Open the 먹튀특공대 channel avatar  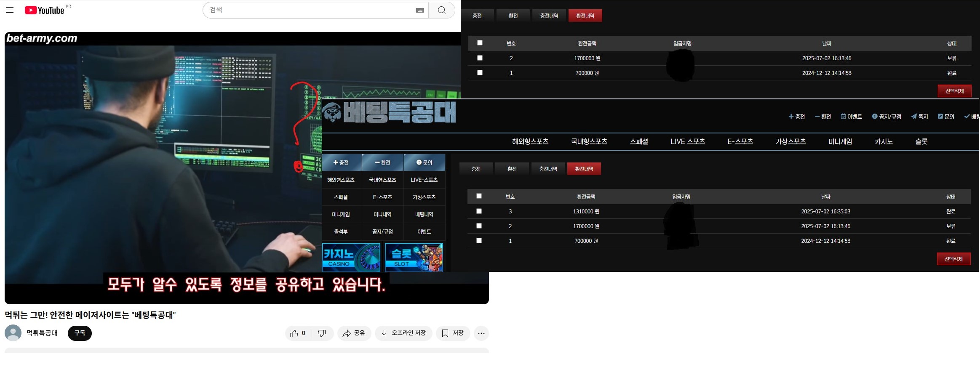coord(13,333)
